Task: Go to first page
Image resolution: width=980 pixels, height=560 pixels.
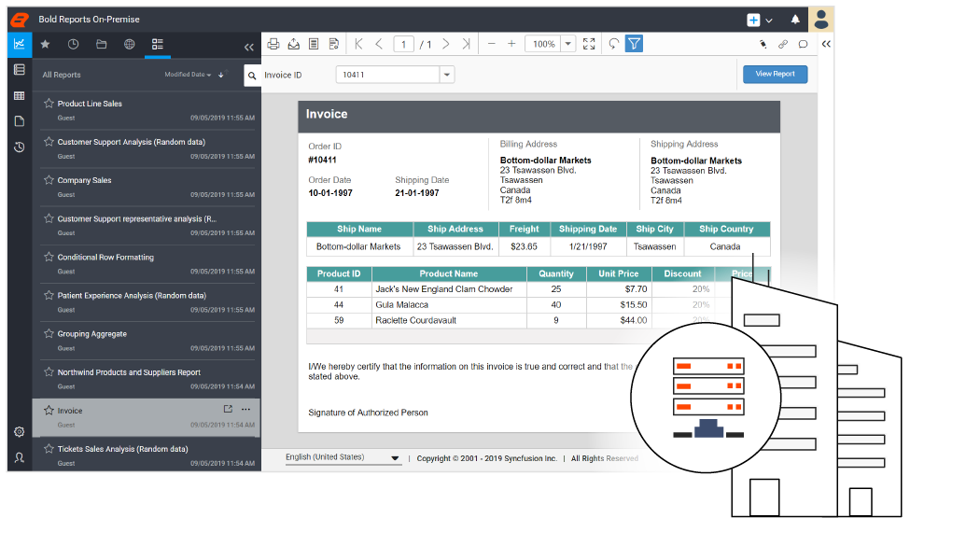Action: pyautogui.click(x=358, y=44)
